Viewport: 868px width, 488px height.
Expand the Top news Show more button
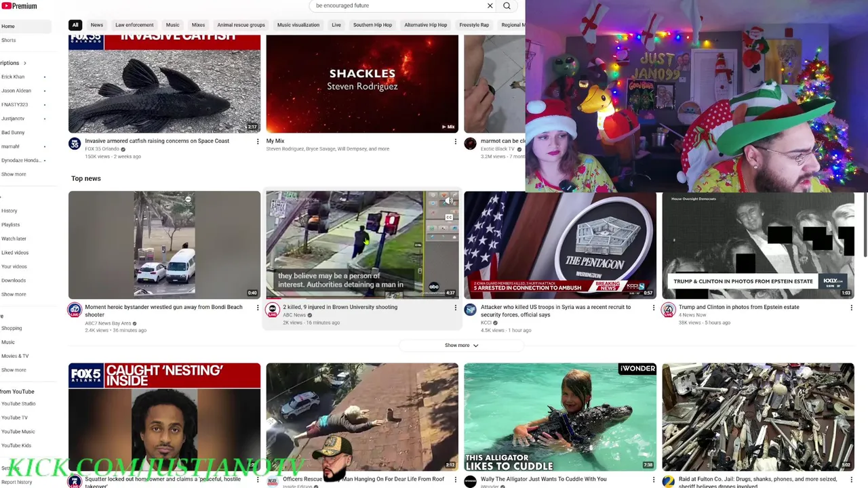[x=461, y=346]
